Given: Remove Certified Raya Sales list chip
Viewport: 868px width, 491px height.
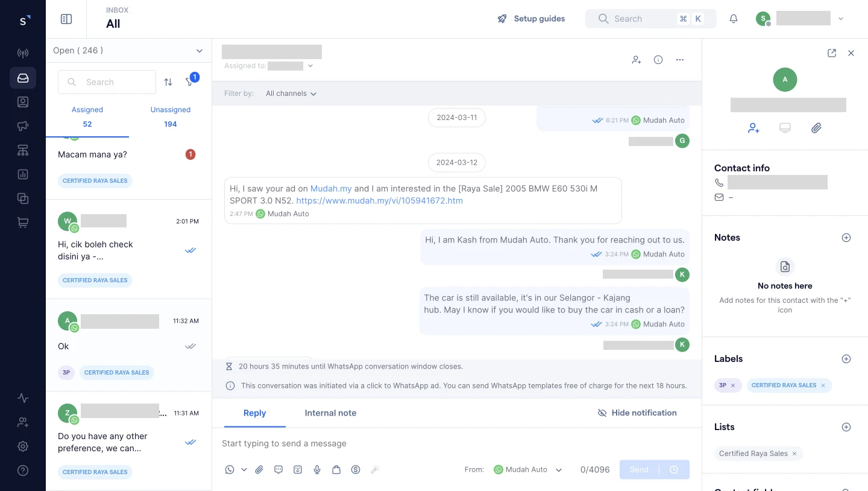Looking at the screenshot, I should [794, 454].
